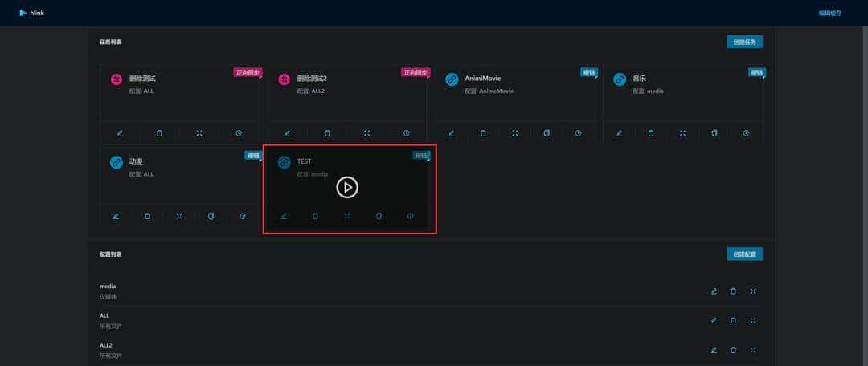Run the TEST task with play button

(x=347, y=188)
